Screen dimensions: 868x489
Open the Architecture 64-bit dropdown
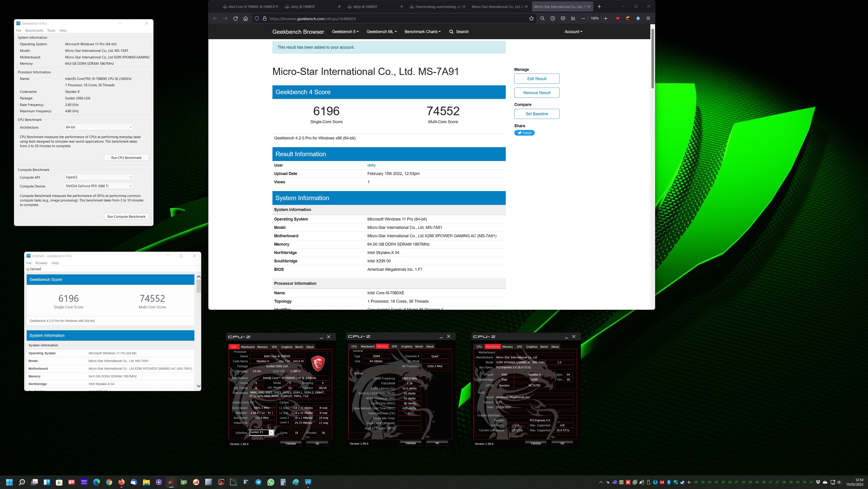point(99,127)
